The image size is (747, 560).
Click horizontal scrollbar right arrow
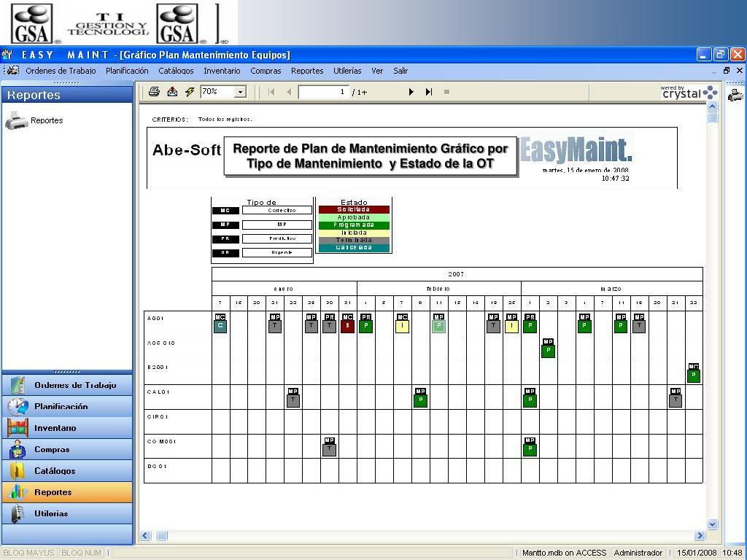point(700,536)
